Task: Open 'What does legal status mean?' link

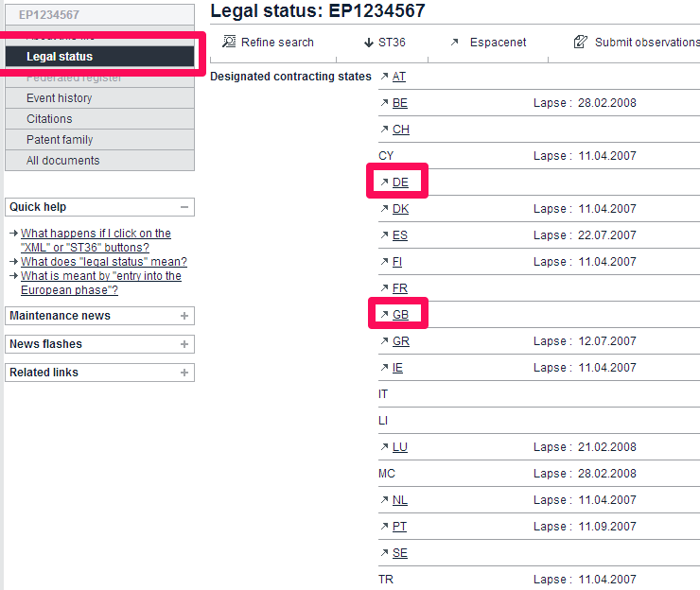Action: pyautogui.click(x=104, y=262)
